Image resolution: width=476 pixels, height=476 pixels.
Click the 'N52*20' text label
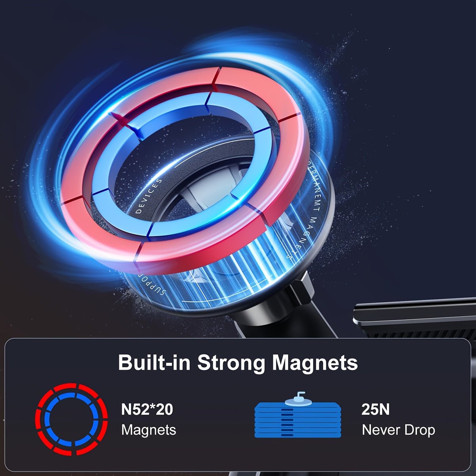tap(147, 409)
